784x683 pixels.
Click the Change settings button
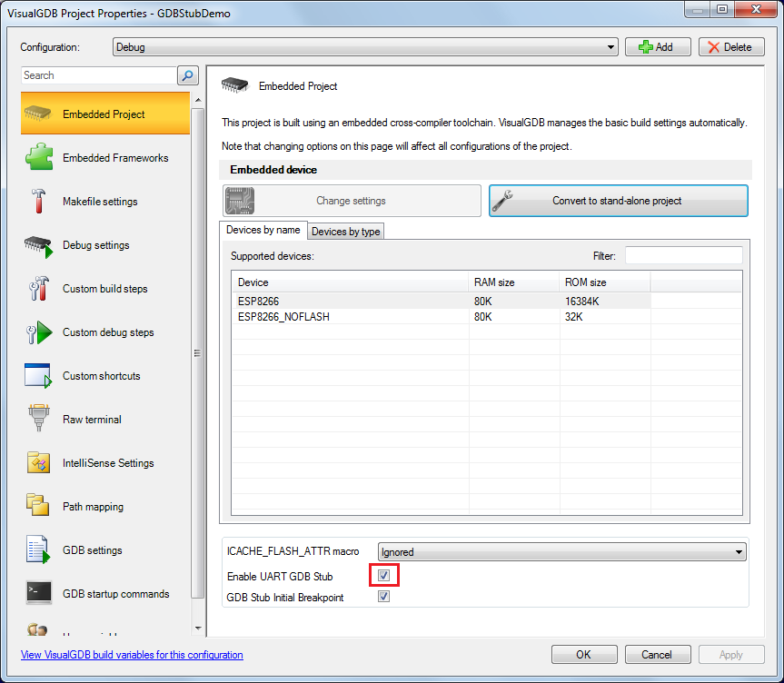click(x=352, y=201)
